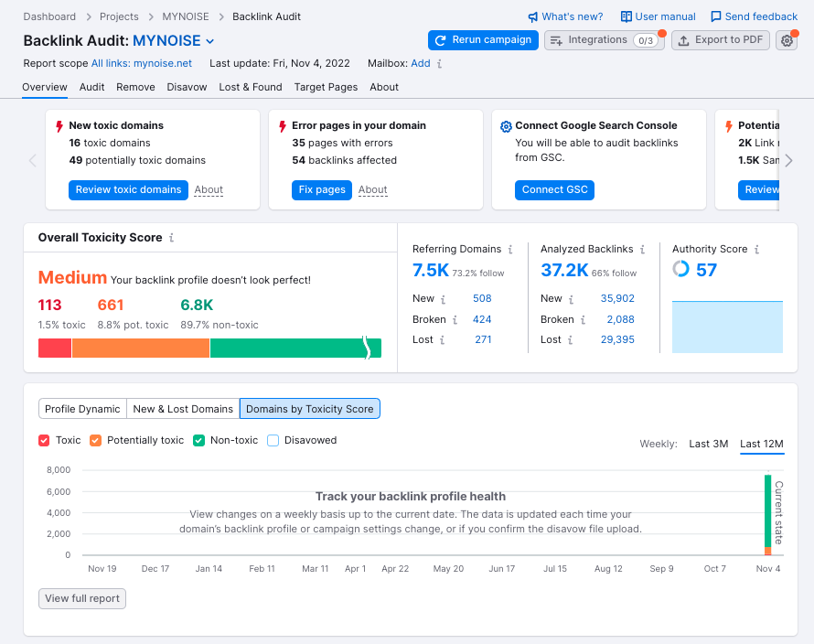Viewport: 814px width, 644px height.
Task: Click the info icon next to Mailbox Add
Action: pyautogui.click(x=440, y=64)
